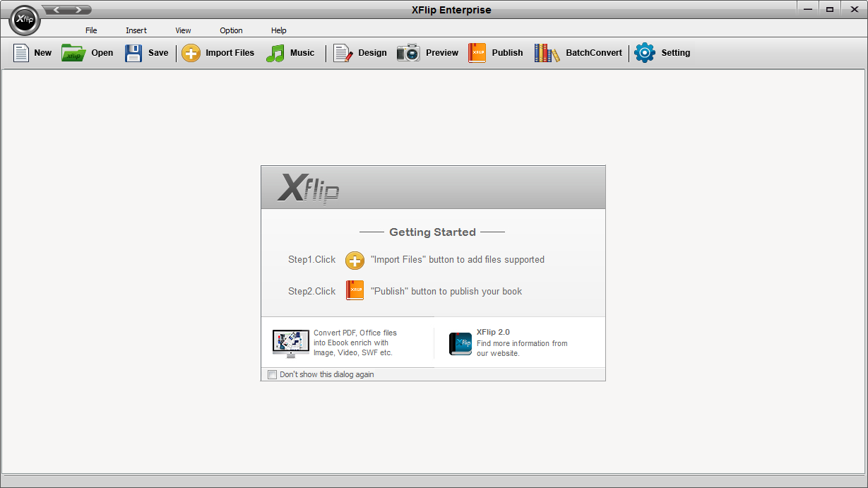This screenshot has height=488, width=868.
Task: Open a project with the Open folder icon
Action: [x=73, y=53]
